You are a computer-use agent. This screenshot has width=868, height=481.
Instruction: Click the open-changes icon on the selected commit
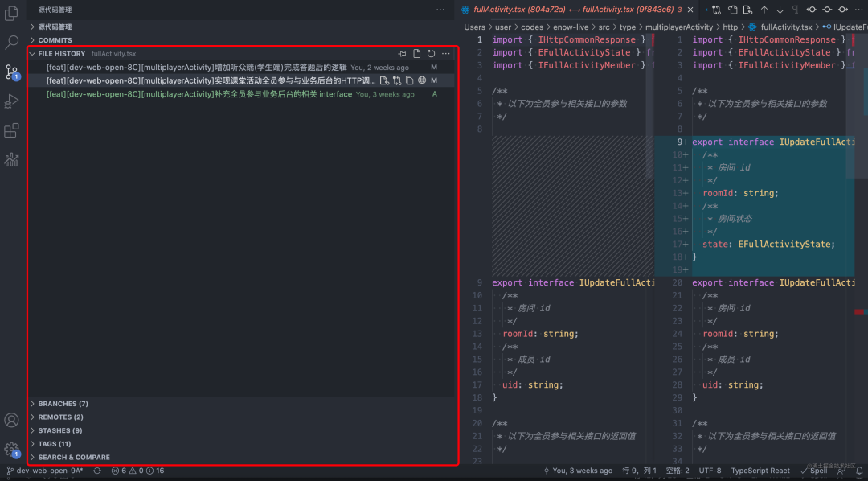click(384, 81)
